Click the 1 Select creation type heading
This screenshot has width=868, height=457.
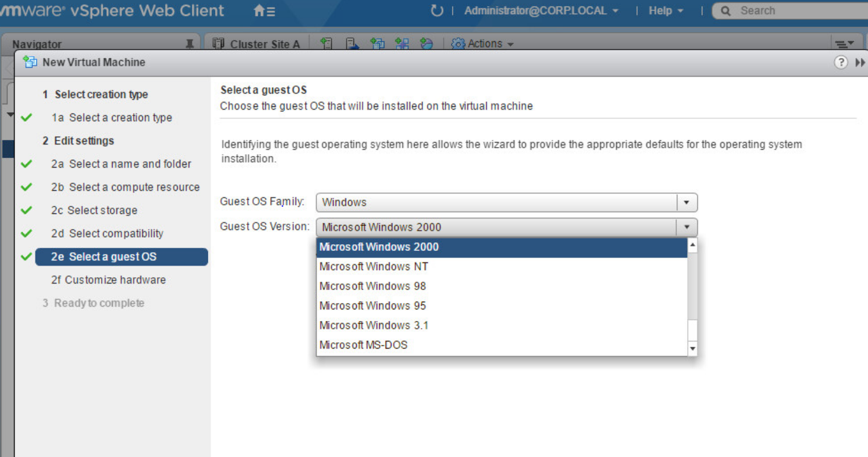coord(95,94)
